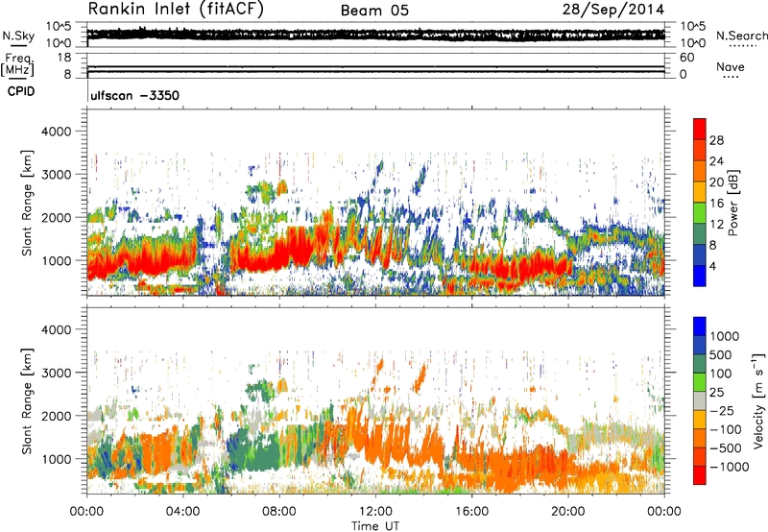Click the "-1000" tick on Velocity scale
768x532 pixels.
pos(730,467)
